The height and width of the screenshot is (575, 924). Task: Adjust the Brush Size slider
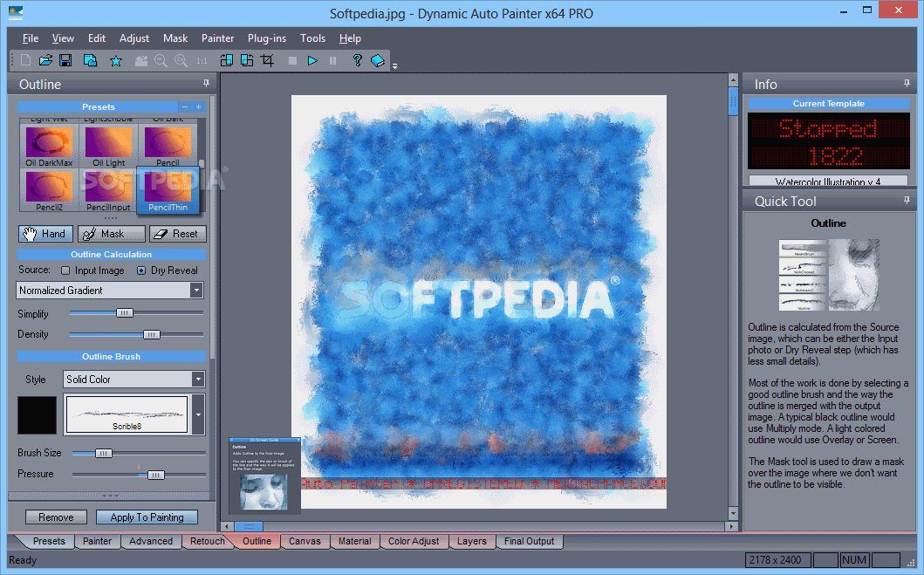pyautogui.click(x=103, y=453)
